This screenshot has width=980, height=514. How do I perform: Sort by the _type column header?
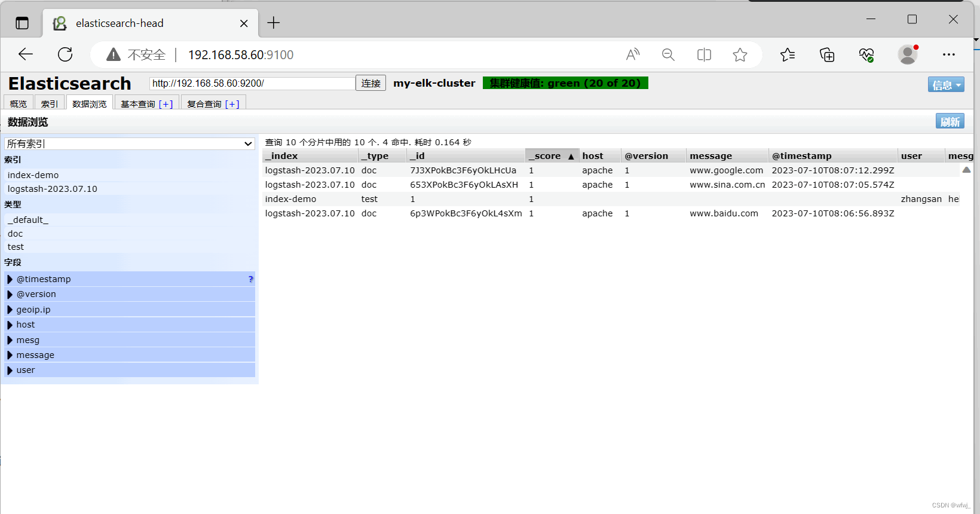(x=382, y=156)
